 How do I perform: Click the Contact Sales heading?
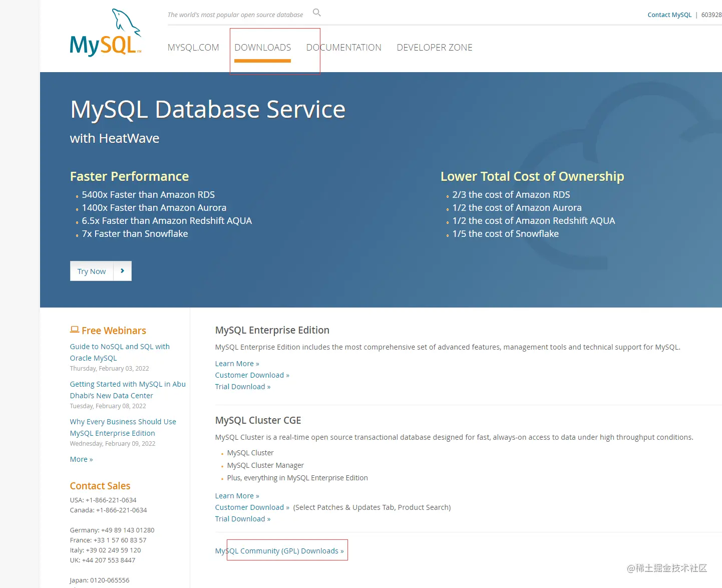pyautogui.click(x=100, y=486)
